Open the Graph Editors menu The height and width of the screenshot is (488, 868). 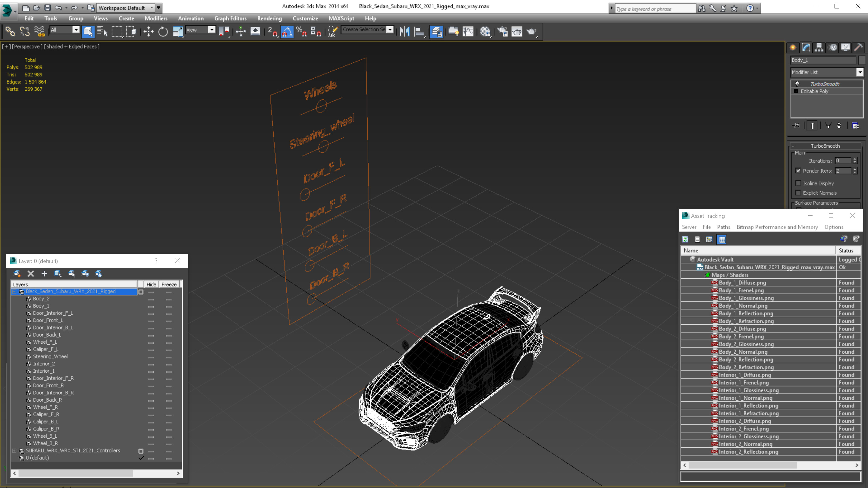point(231,18)
